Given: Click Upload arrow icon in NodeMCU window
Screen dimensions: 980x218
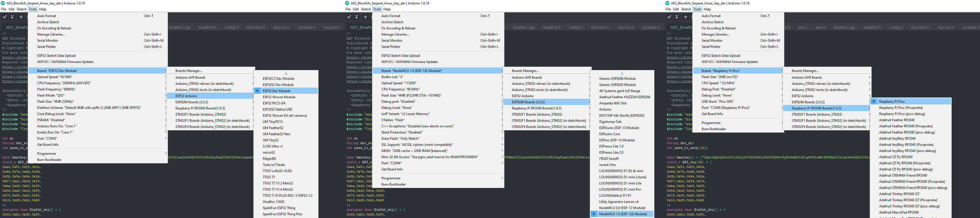Looking at the screenshot, I should [x=356, y=17].
